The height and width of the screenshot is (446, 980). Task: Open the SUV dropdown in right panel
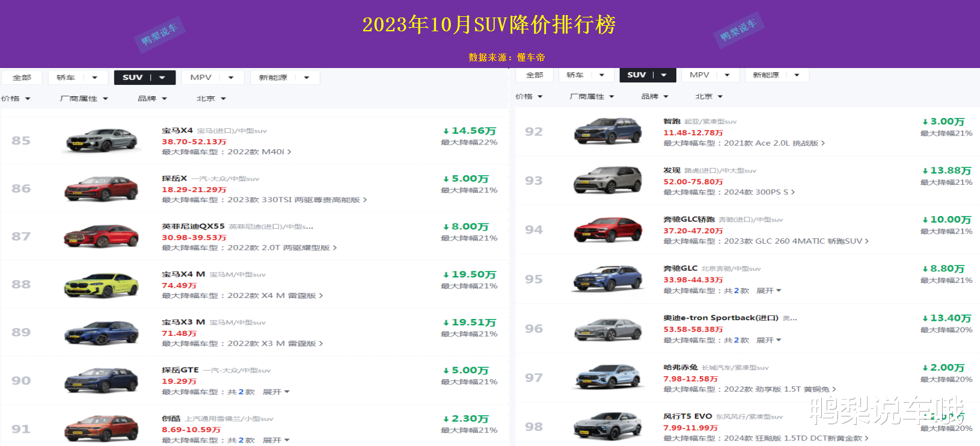pyautogui.click(x=648, y=75)
